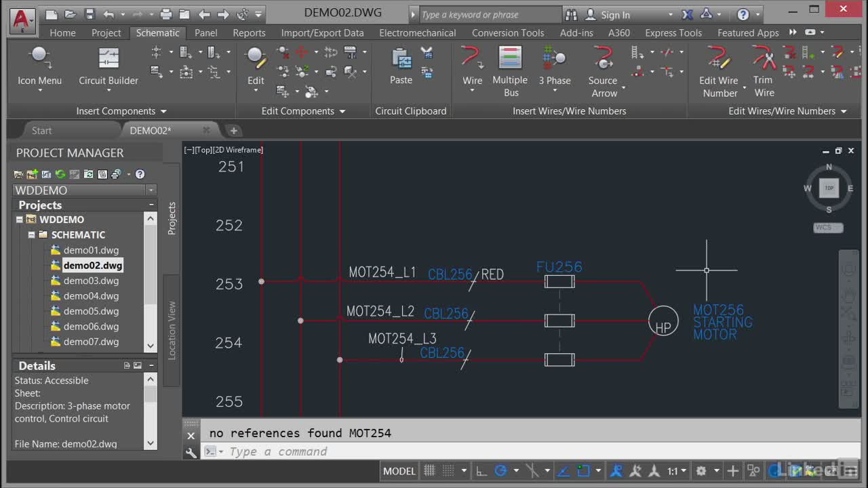
Task: Go to previous project drawing arrow
Action: [204, 14]
